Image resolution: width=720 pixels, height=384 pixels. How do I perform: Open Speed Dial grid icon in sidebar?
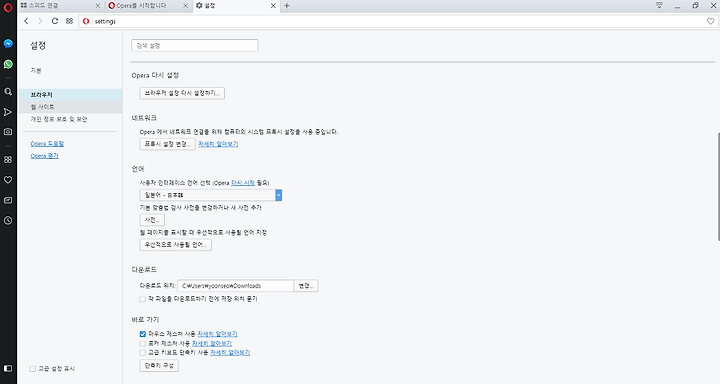point(8,160)
